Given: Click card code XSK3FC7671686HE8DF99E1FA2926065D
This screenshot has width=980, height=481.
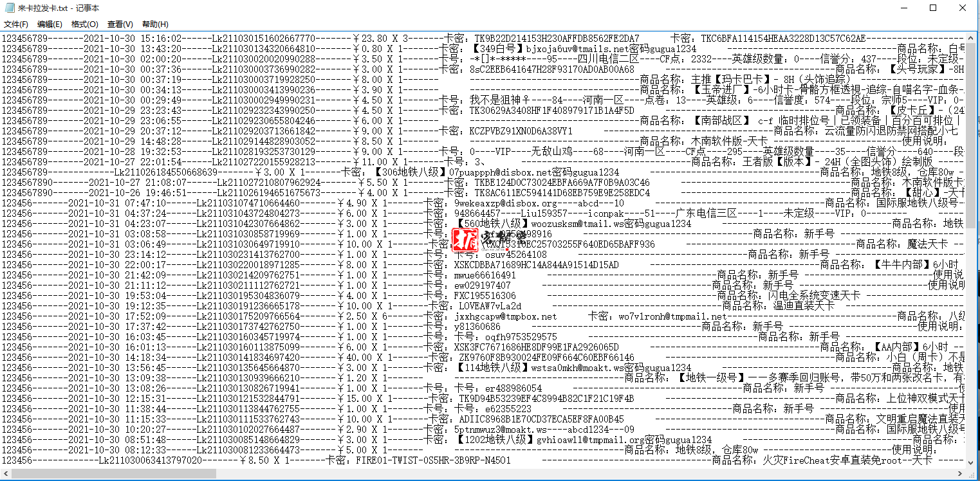Looking at the screenshot, I should pyautogui.click(x=536, y=347).
